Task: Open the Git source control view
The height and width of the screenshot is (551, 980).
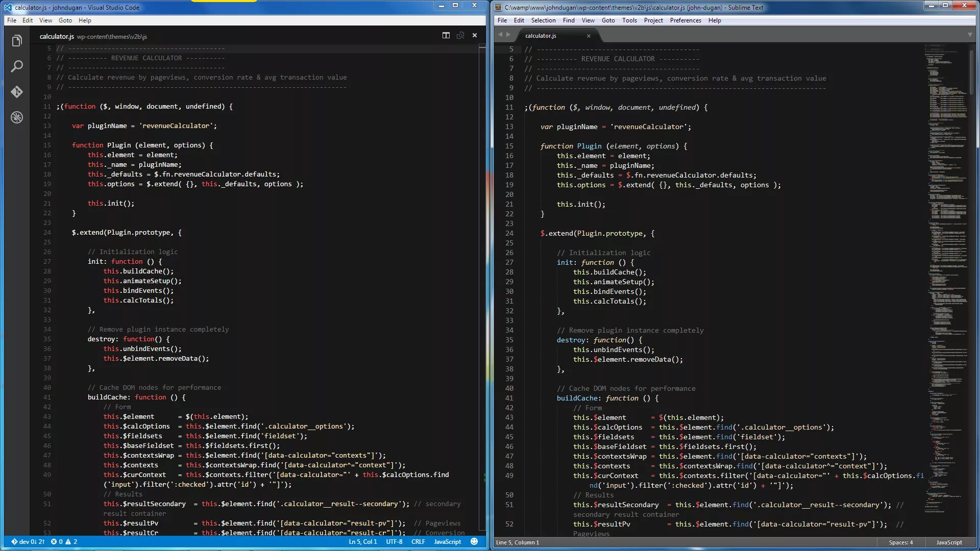Action: [17, 92]
